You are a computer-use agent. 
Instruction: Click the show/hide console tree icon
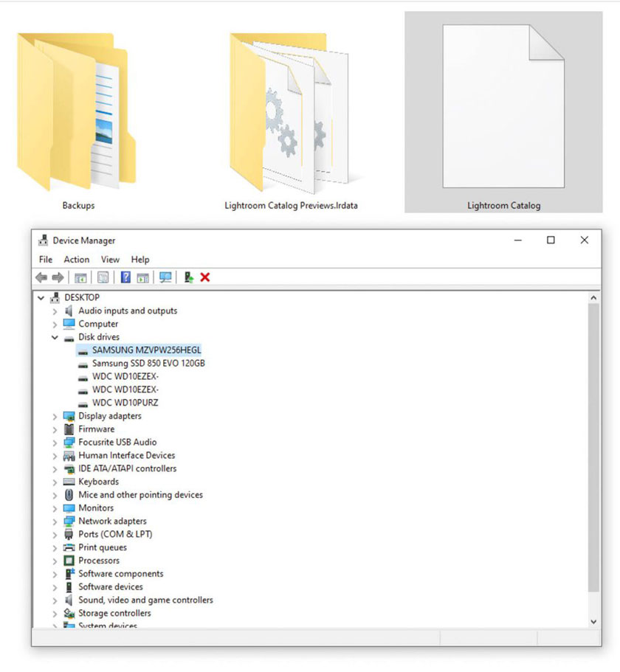80,277
